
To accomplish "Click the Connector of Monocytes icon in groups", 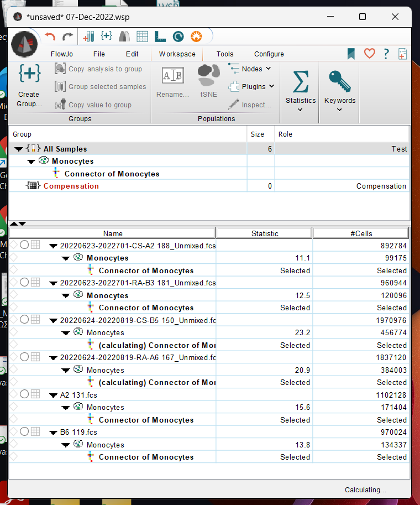I will (x=56, y=173).
